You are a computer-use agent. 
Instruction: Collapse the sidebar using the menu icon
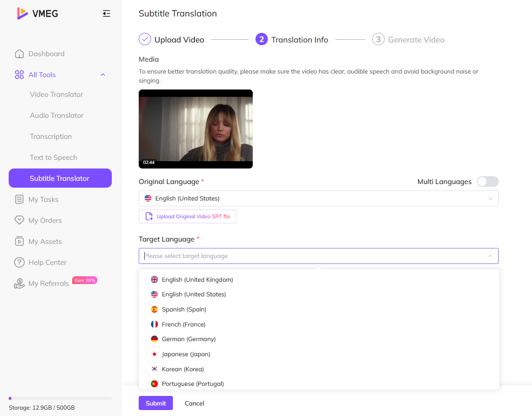tap(106, 14)
